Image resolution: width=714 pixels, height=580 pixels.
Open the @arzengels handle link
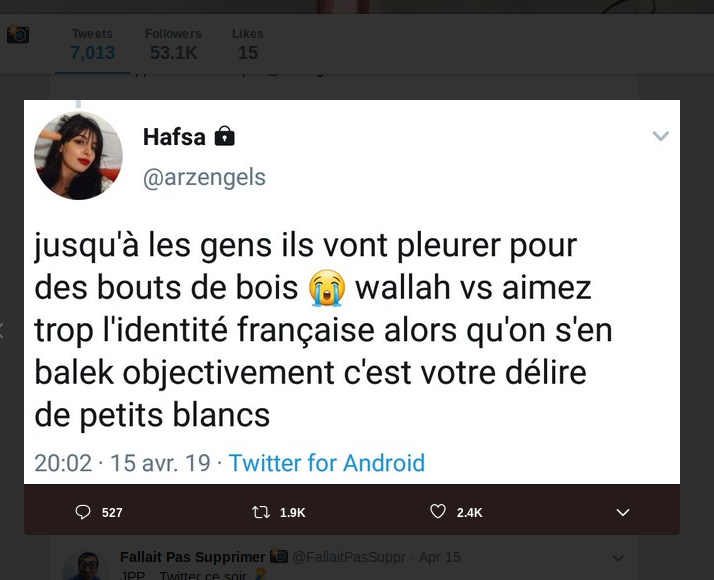pos(204,177)
